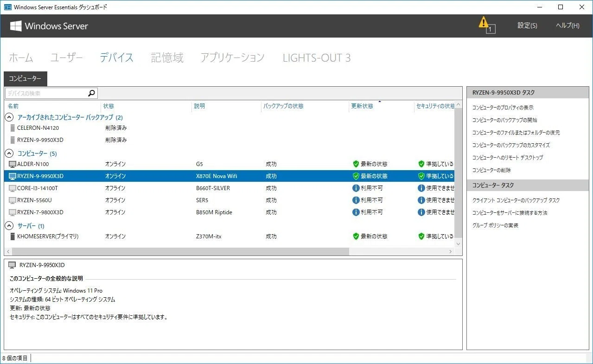
Task: Open the アプリケーション tab
Action: (x=232, y=57)
